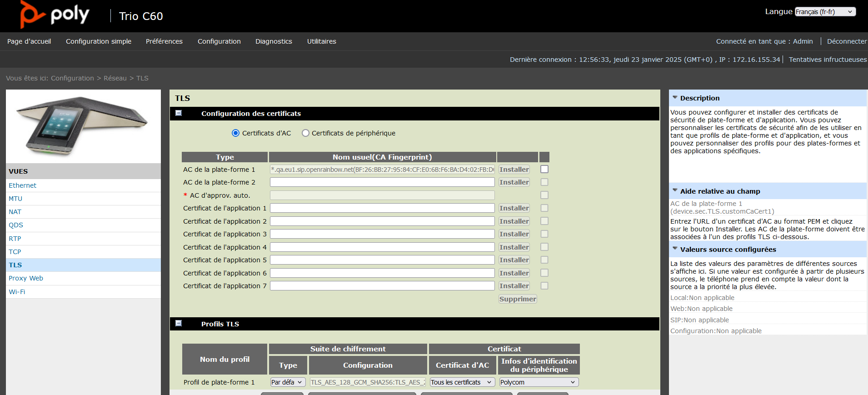Click the Supprimer button

point(518,299)
